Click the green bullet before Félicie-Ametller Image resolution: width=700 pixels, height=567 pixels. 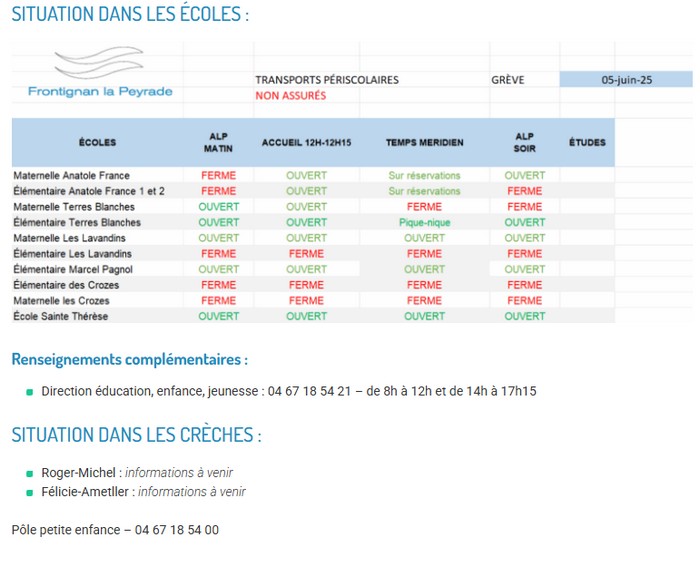30,492
